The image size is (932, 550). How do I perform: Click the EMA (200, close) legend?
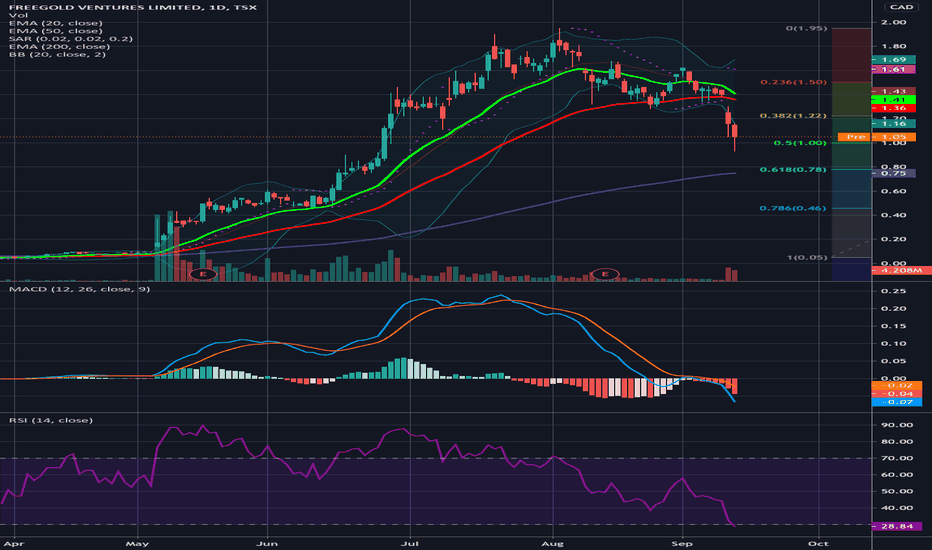point(59,46)
